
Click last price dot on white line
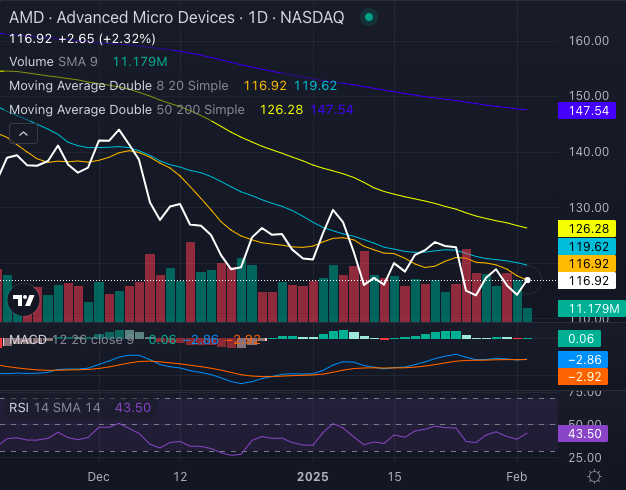527,281
